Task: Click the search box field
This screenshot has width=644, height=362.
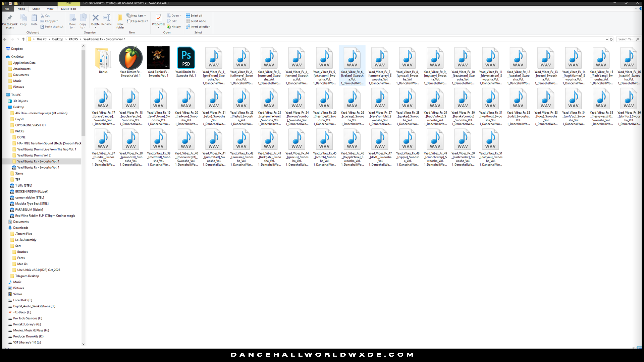Action: [x=626, y=39]
